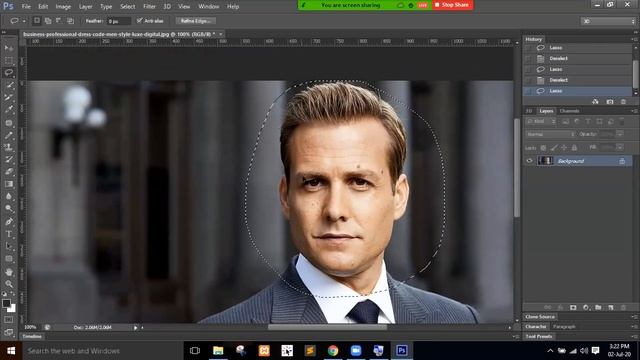The image size is (640, 360).
Task: Click Stop Share button
Action: [452, 5]
